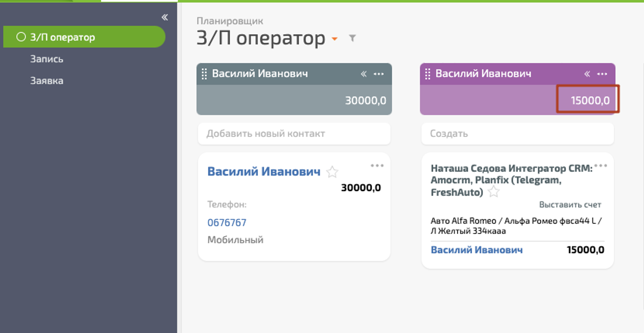Collapse the left sidebar with double chevron
Viewport: 644px width, 333px height.
[x=165, y=17]
